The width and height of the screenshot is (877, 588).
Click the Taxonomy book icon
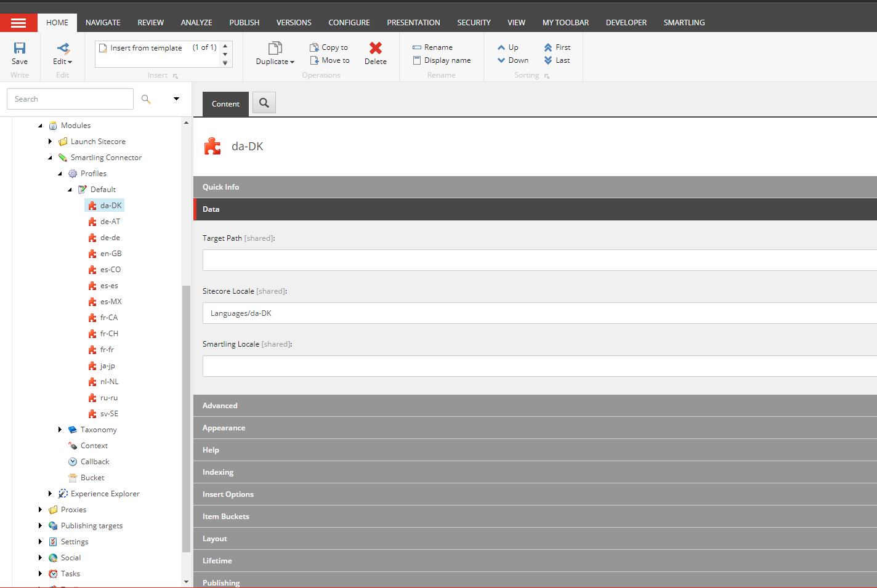[73, 430]
